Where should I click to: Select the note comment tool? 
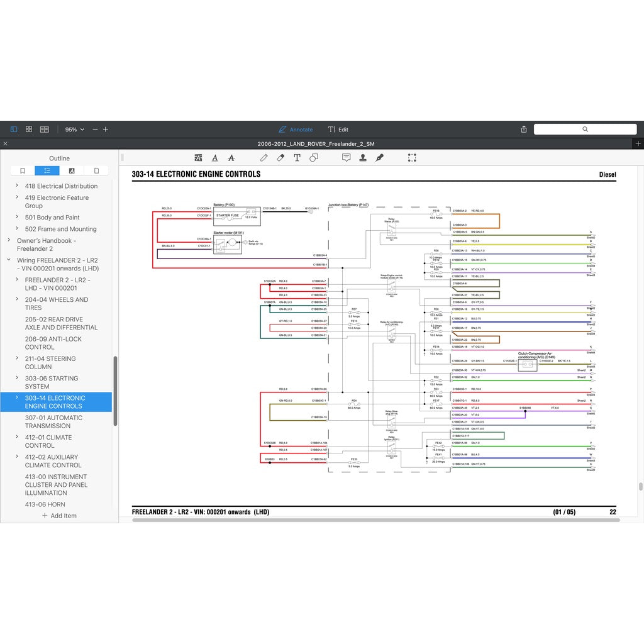[346, 158]
